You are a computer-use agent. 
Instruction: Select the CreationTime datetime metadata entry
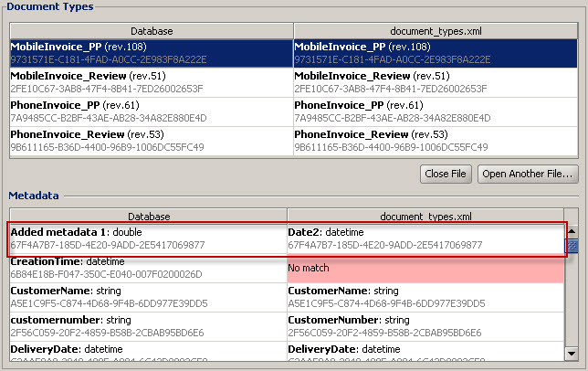point(146,268)
